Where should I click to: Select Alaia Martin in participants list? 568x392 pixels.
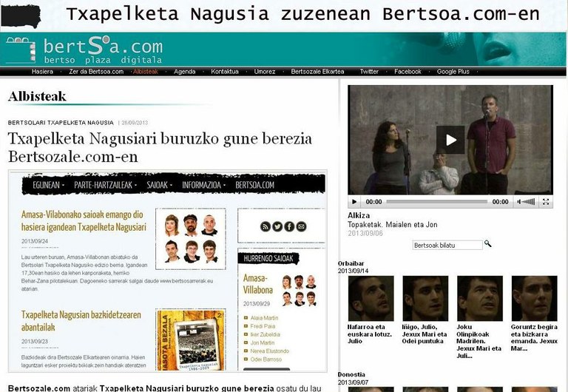click(264, 318)
